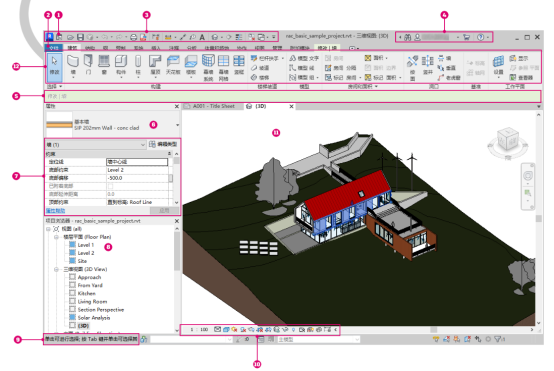This screenshot has width=554, height=371.
Task: Click the InfoCenter binoculars search icon
Action: [408, 37]
